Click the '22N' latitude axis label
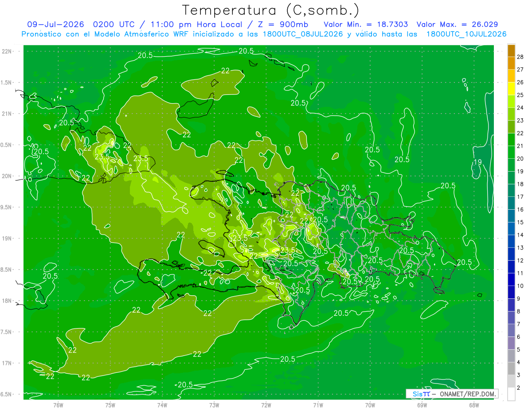 coord(7,51)
